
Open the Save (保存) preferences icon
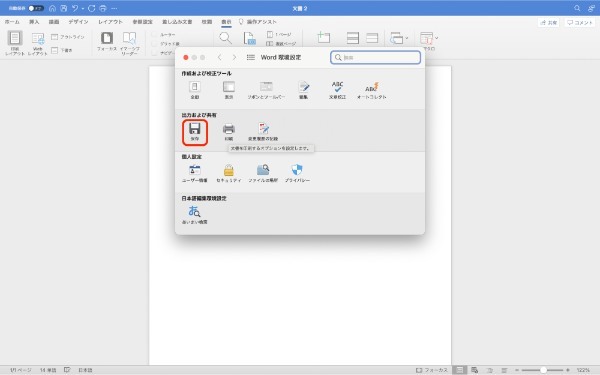(x=195, y=132)
